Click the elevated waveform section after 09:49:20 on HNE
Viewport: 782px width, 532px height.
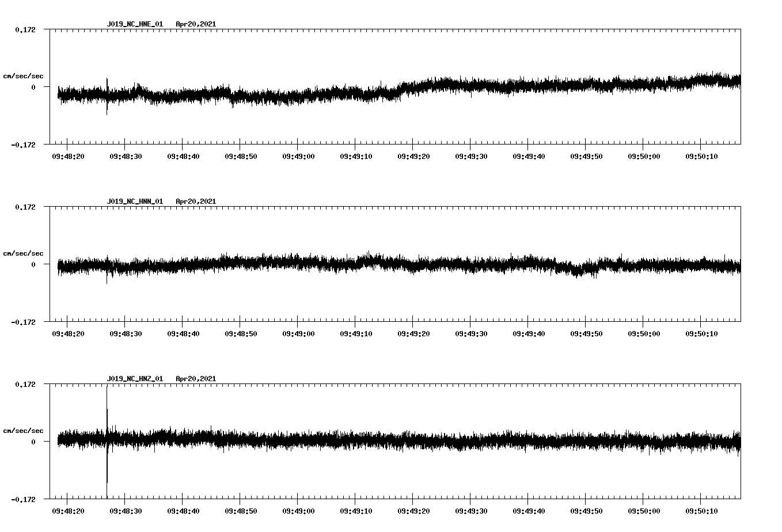pyautogui.click(x=455, y=83)
